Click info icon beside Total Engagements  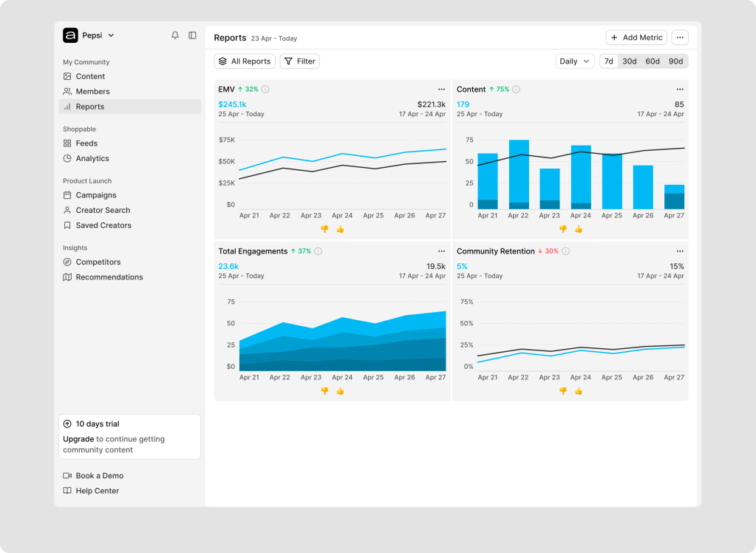(318, 251)
